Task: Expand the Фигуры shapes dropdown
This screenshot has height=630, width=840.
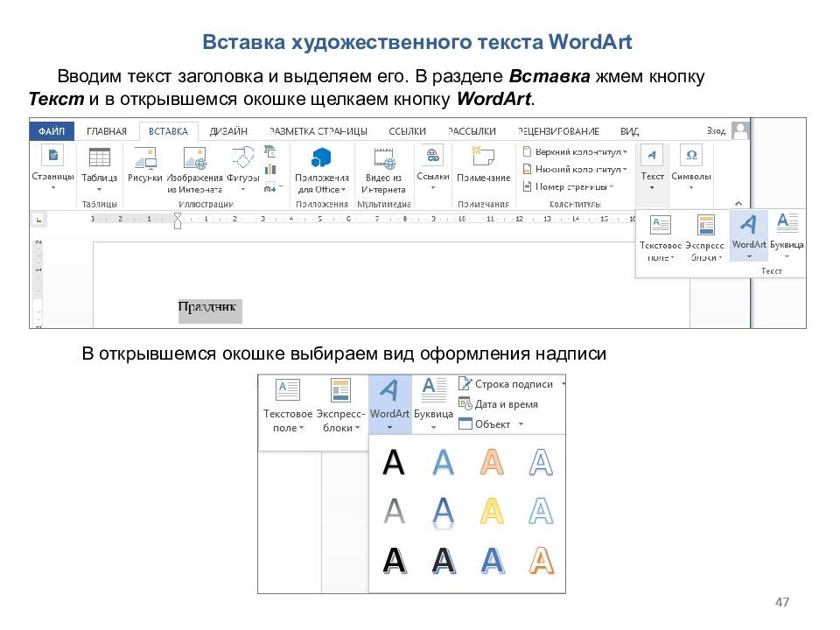Action: [242, 168]
